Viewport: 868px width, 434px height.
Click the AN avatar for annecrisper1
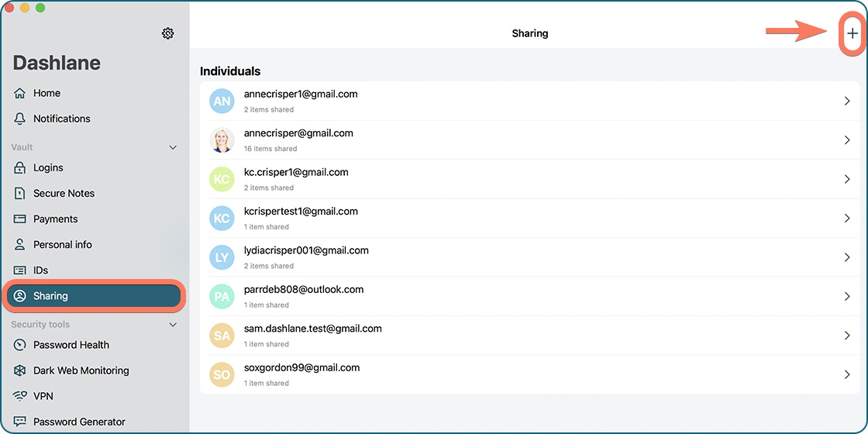coord(222,102)
